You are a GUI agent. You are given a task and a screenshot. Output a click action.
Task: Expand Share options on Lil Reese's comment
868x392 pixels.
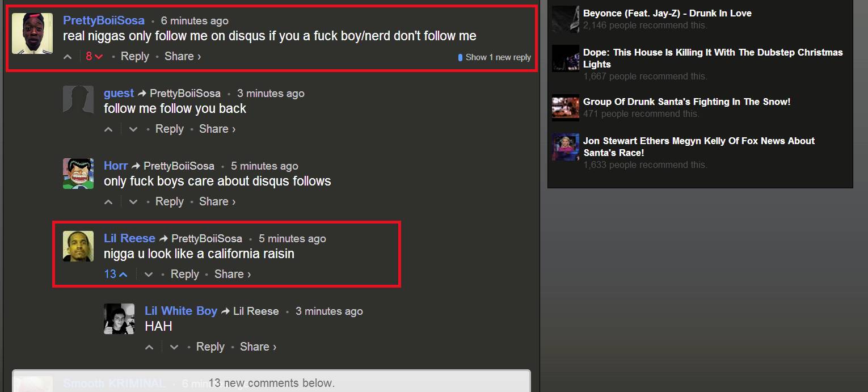[233, 274]
